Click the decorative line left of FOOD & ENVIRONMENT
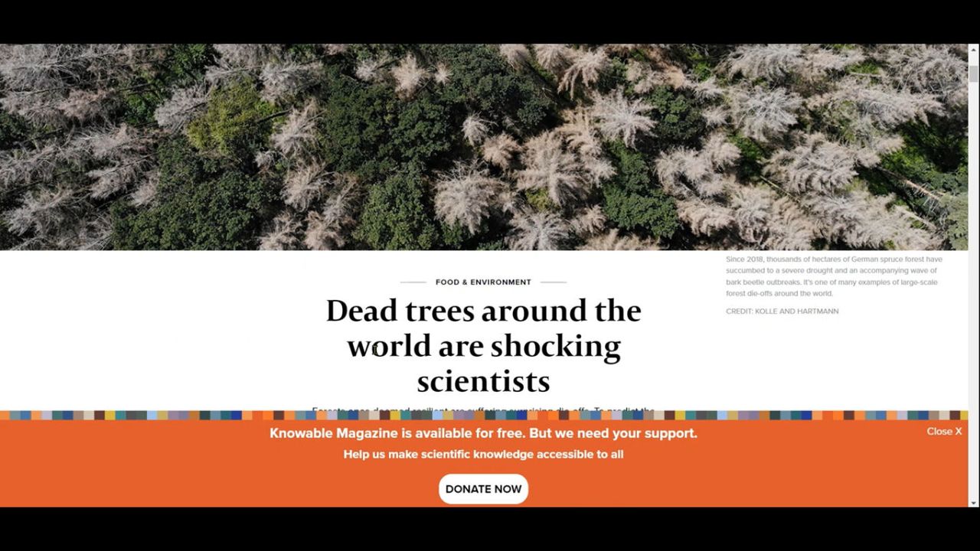 point(413,282)
